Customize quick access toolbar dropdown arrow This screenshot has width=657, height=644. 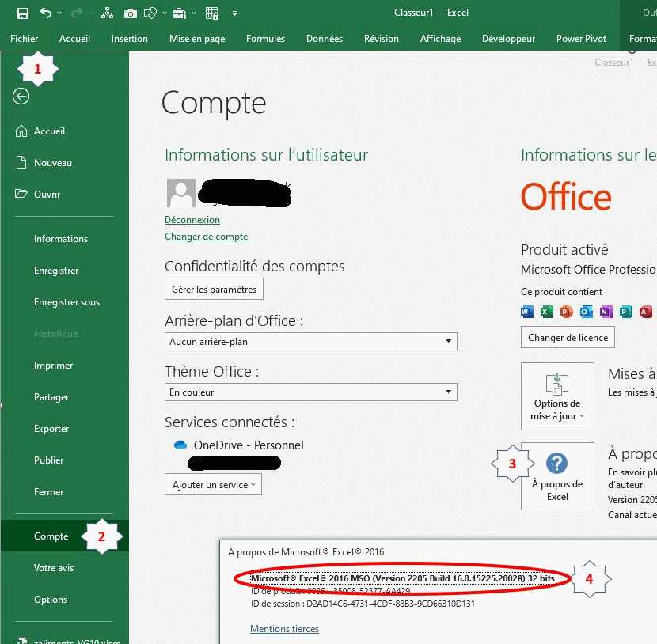point(234,13)
